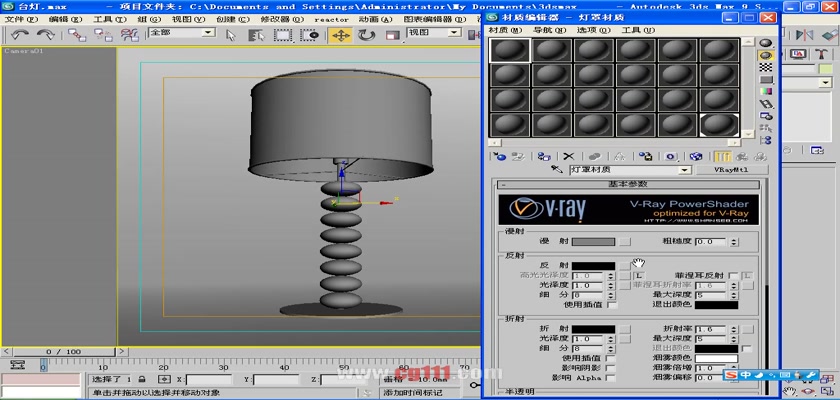Viewport: 840px width, 400px height.
Task: Choose the Select Object arrow tool
Action: 231,35
